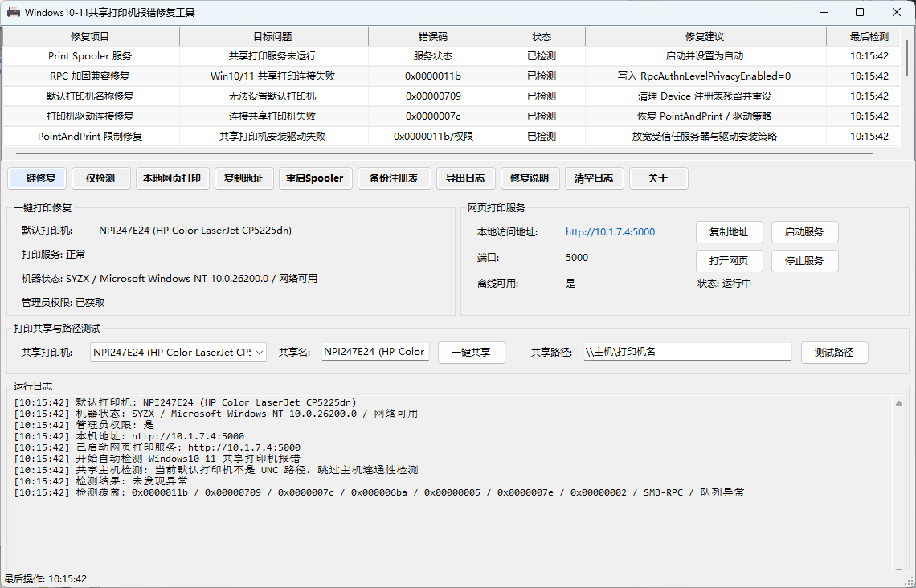Stop the web service with 停止服务
This screenshot has width=916, height=588.
804,261
